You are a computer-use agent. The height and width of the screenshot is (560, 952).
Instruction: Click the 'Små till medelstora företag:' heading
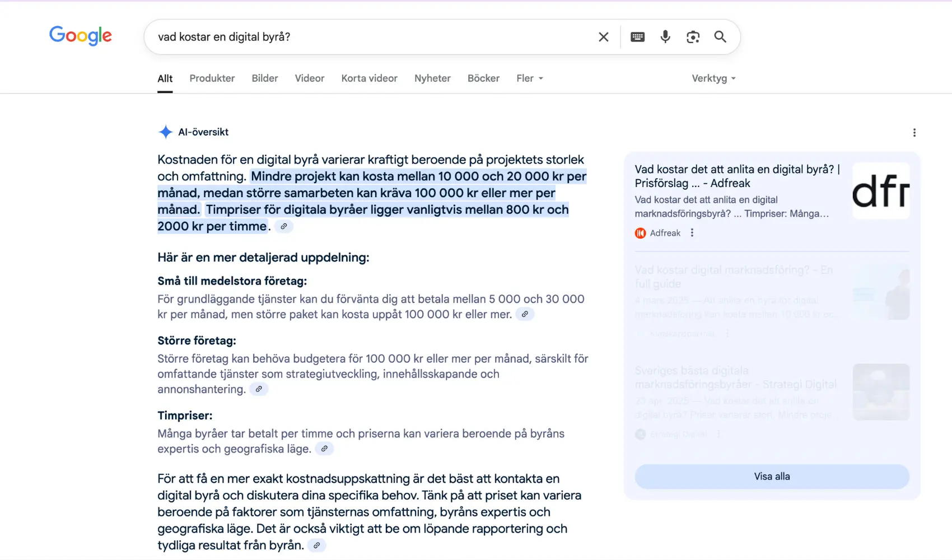232,281
